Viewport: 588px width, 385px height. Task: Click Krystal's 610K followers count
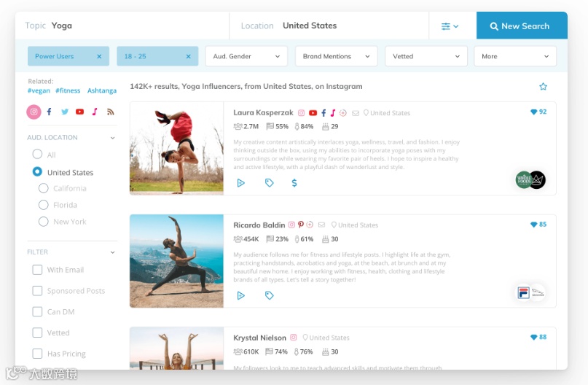tap(246, 351)
